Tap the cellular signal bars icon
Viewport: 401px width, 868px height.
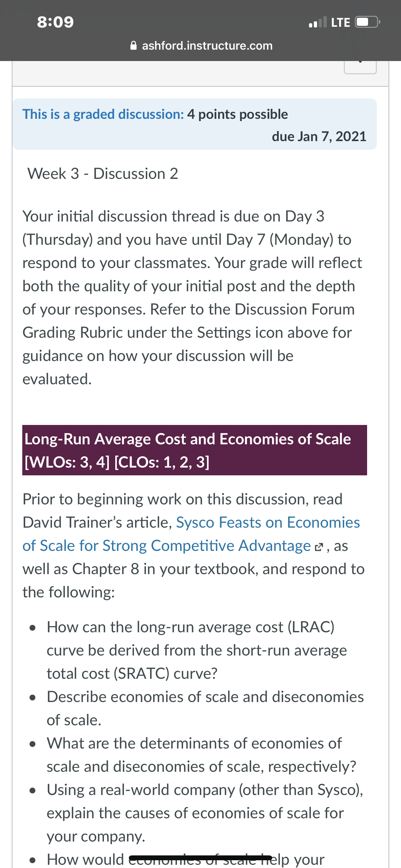pyautogui.click(x=317, y=22)
